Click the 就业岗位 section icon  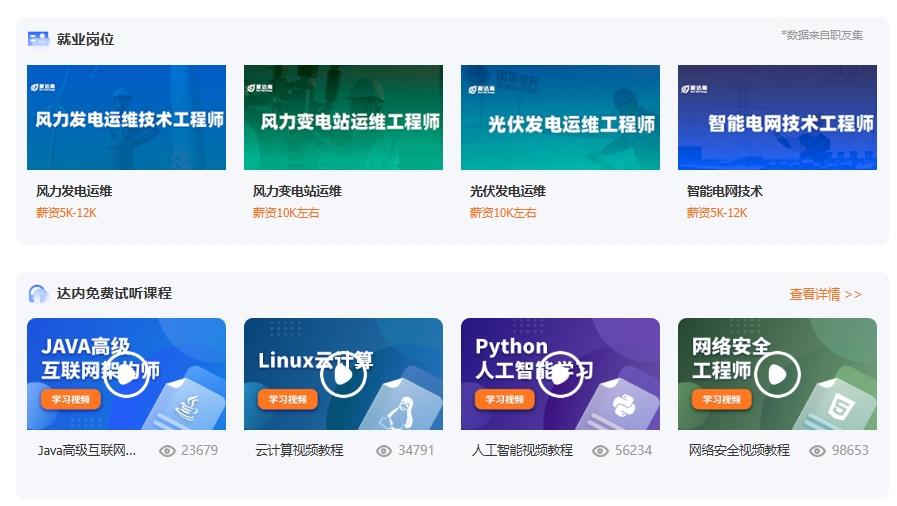(38, 39)
